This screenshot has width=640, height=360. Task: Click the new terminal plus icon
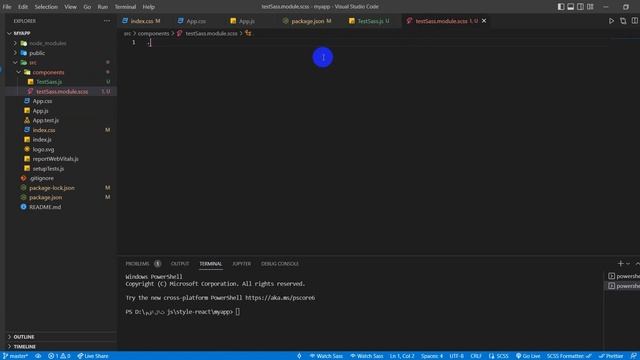tap(620, 264)
